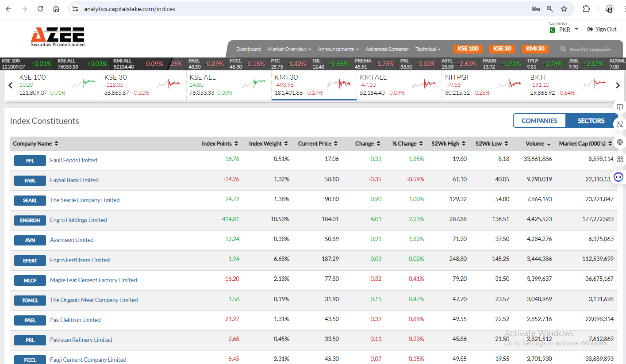Sort by Market Cap (000's) column
This screenshot has height=364, width=626.
[x=586, y=144]
